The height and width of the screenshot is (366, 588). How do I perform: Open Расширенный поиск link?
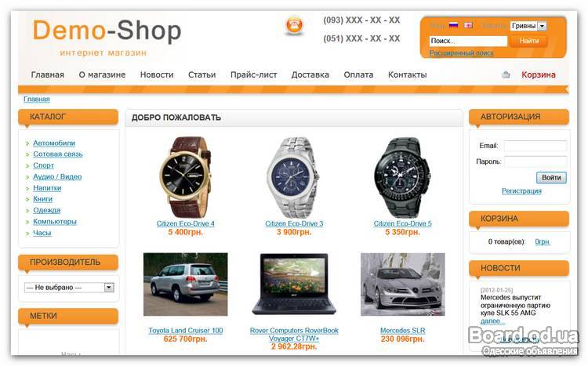[461, 53]
